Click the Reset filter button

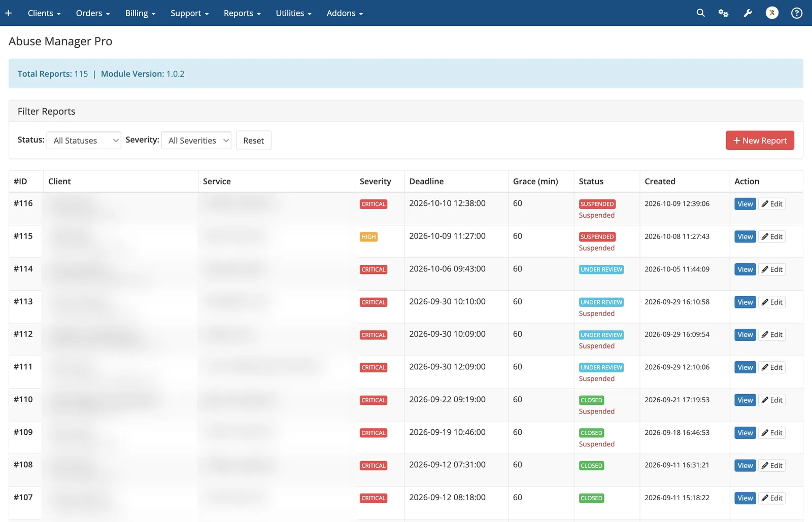click(253, 141)
